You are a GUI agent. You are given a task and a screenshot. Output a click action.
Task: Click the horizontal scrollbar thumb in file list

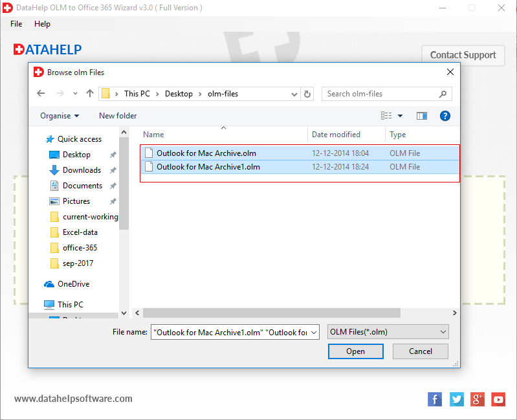coord(272,313)
